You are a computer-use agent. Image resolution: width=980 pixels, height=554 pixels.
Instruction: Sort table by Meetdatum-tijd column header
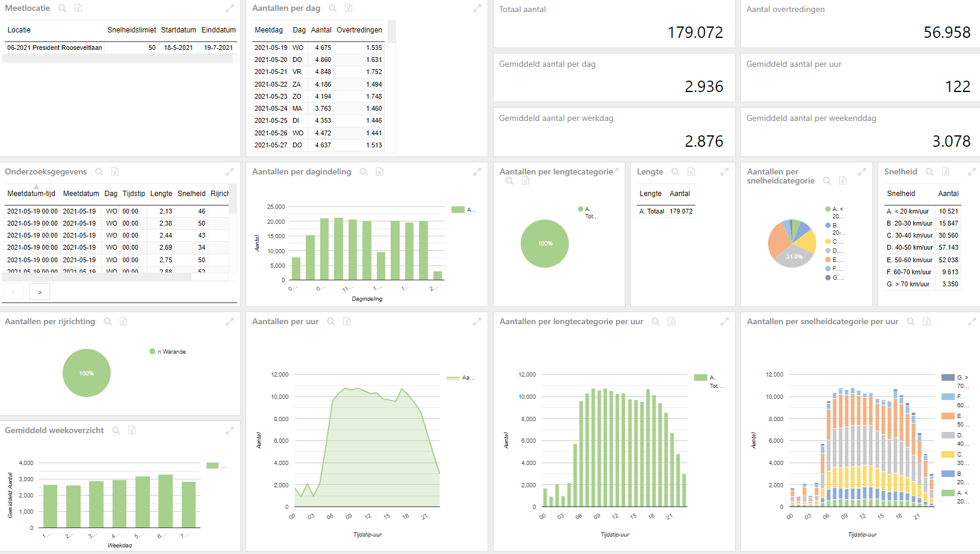(31, 194)
